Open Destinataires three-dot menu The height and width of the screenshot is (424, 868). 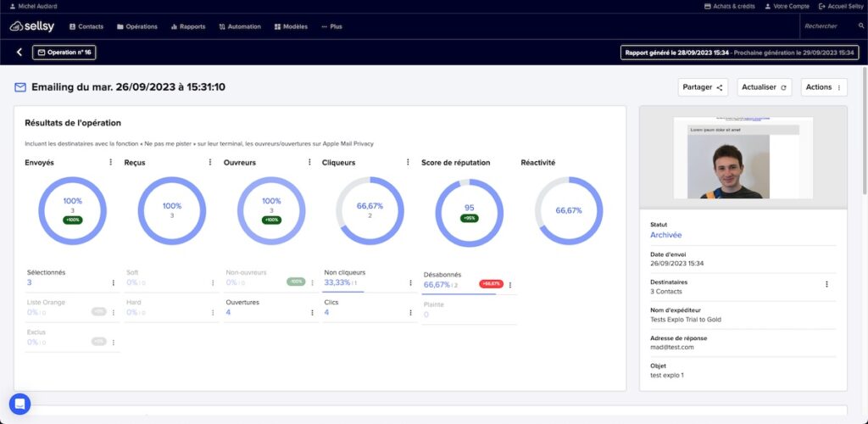click(x=827, y=284)
